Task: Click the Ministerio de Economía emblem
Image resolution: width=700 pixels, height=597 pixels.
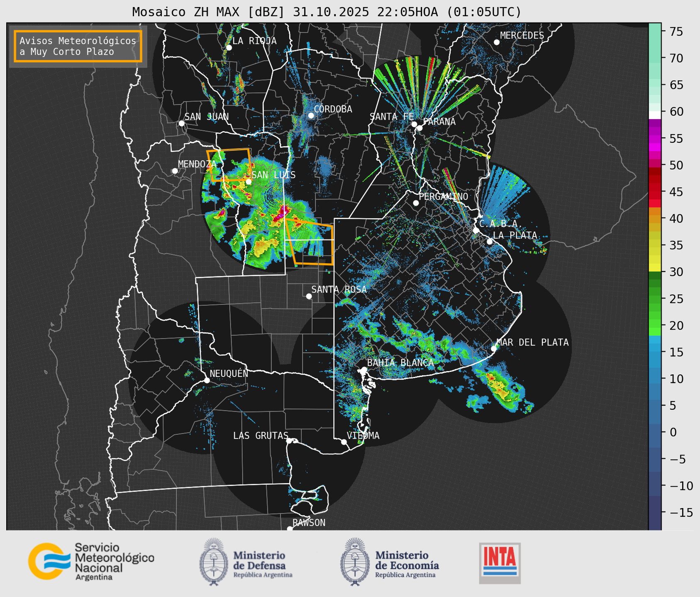Action: [x=355, y=562]
